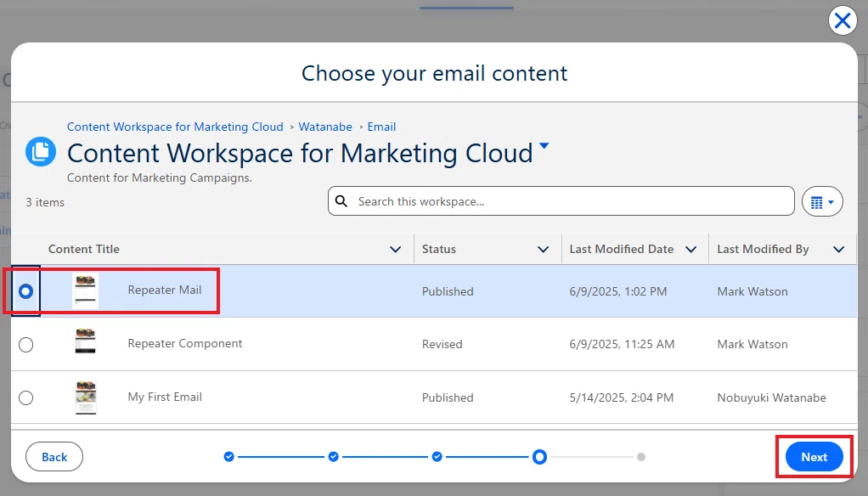The image size is (868, 496).
Task: Select the Repeater Component radio button
Action: coord(25,344)
